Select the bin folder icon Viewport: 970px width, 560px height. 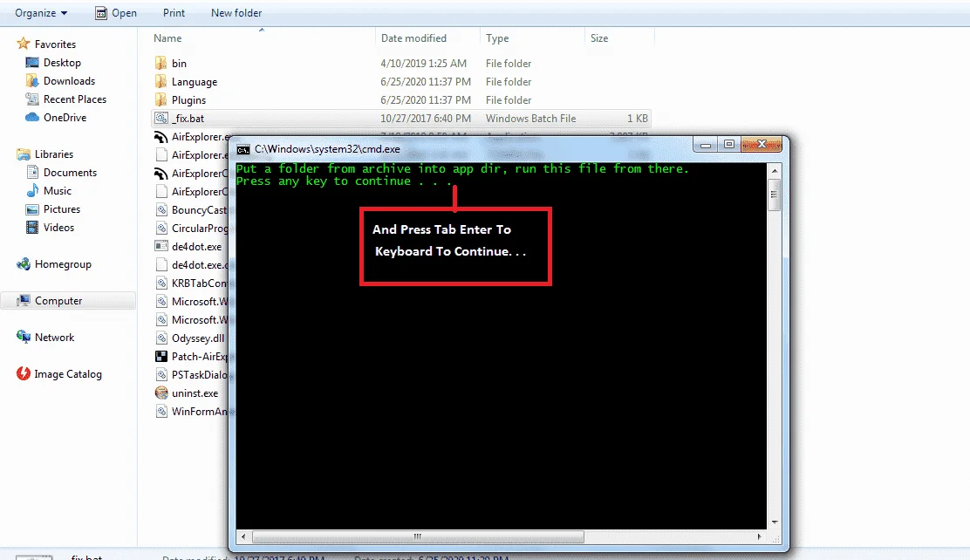pyautogui.click(x=161, y=63)
